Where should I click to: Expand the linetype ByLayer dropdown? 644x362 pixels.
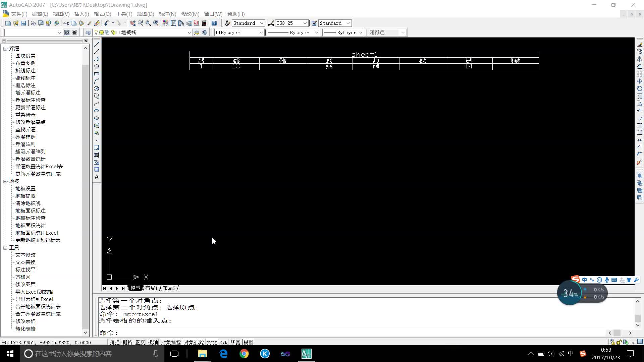tap(317, 33)
